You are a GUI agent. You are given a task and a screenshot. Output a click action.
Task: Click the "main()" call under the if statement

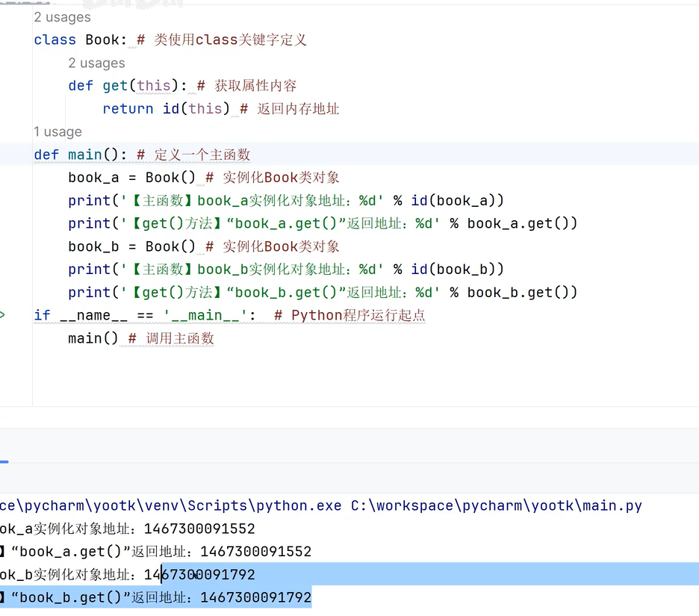[x=93, y=338]
